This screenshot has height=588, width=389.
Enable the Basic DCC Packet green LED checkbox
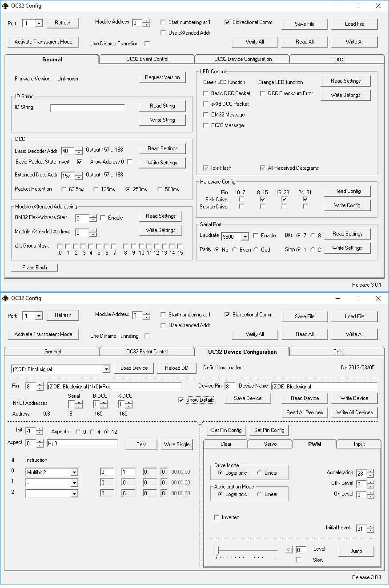(x=206, y=93)
